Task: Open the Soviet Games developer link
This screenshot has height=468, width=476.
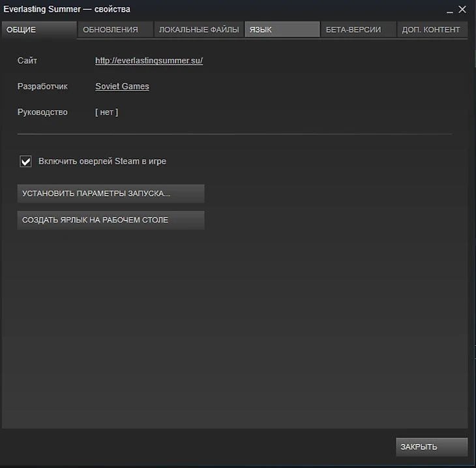Action: point(123,87)
